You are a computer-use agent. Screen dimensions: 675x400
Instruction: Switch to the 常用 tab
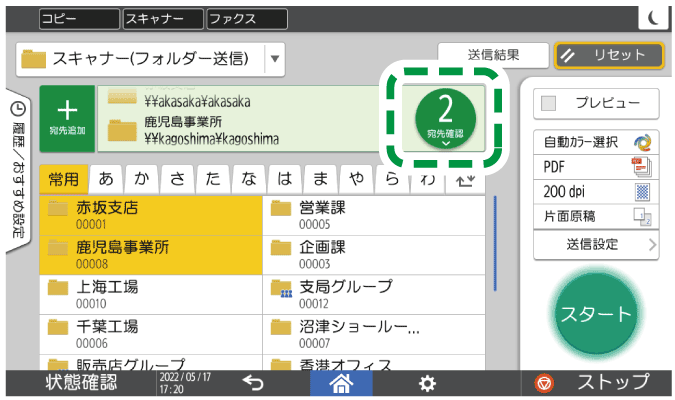[x=64, y=179]
